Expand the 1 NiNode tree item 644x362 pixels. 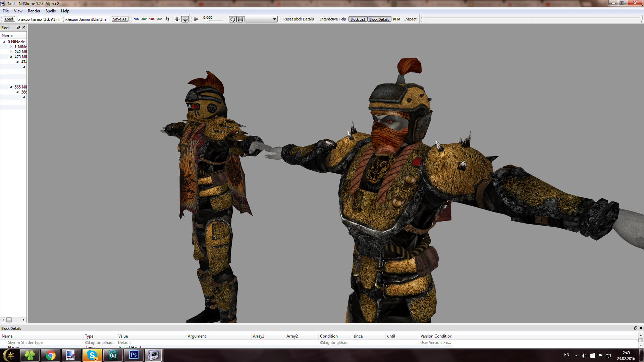click(x=11, y=47)
